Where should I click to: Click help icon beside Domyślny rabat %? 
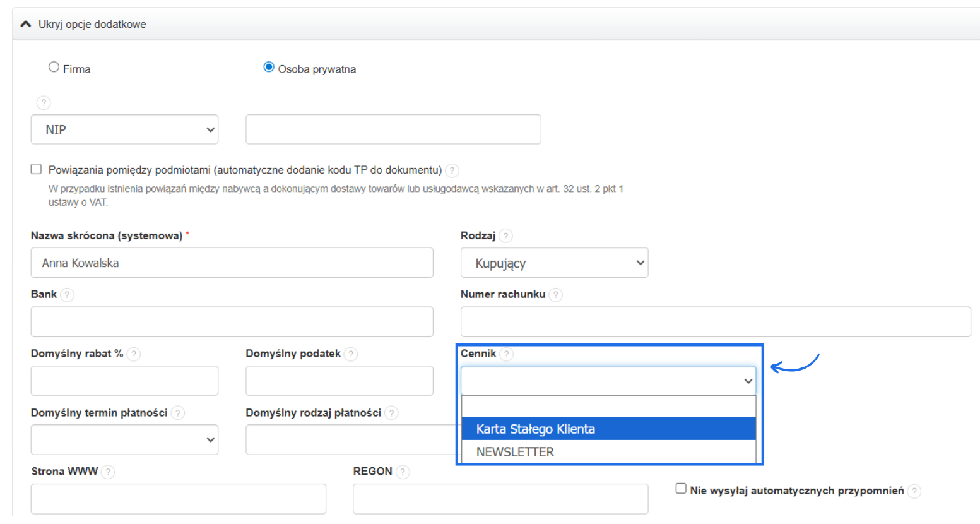(133, 354)
